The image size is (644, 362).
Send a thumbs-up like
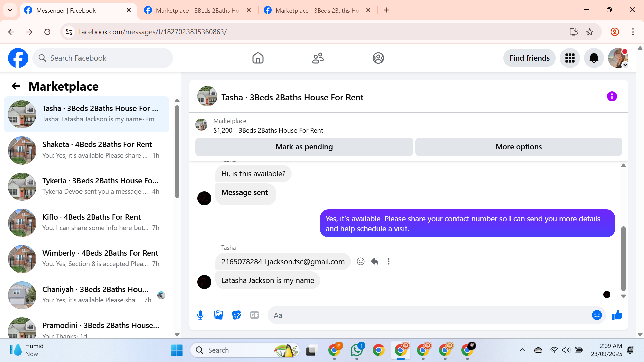click(x=617, y=315)
